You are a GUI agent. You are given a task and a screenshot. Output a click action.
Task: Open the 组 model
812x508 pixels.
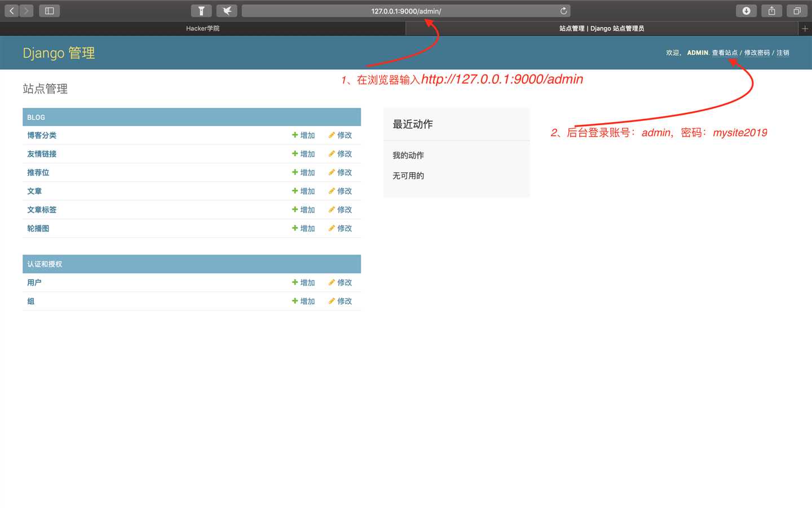coord(31,301)
